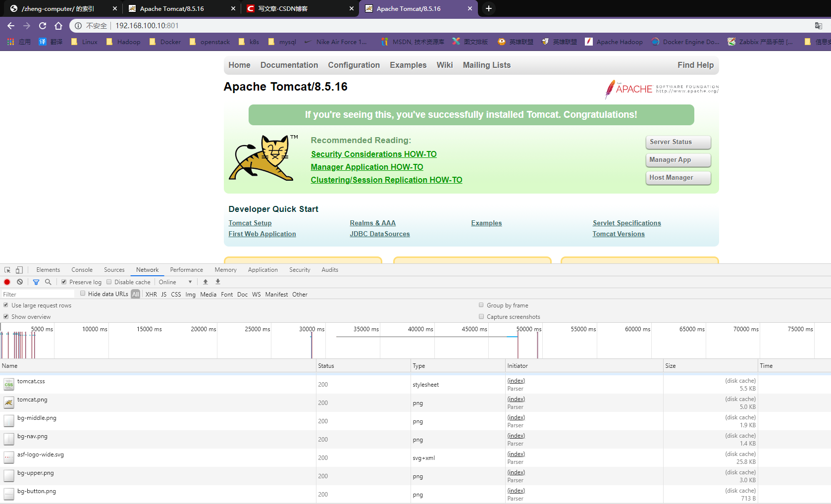Toggle Preserve log checkbox
Viewport: 831px width, 504px height.
pos(64,282)
